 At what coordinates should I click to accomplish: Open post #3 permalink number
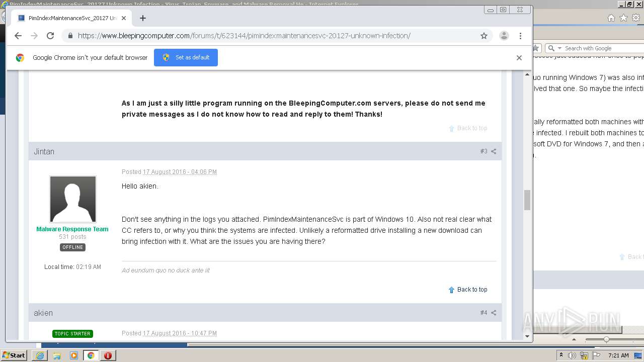(x=484, y=151)
